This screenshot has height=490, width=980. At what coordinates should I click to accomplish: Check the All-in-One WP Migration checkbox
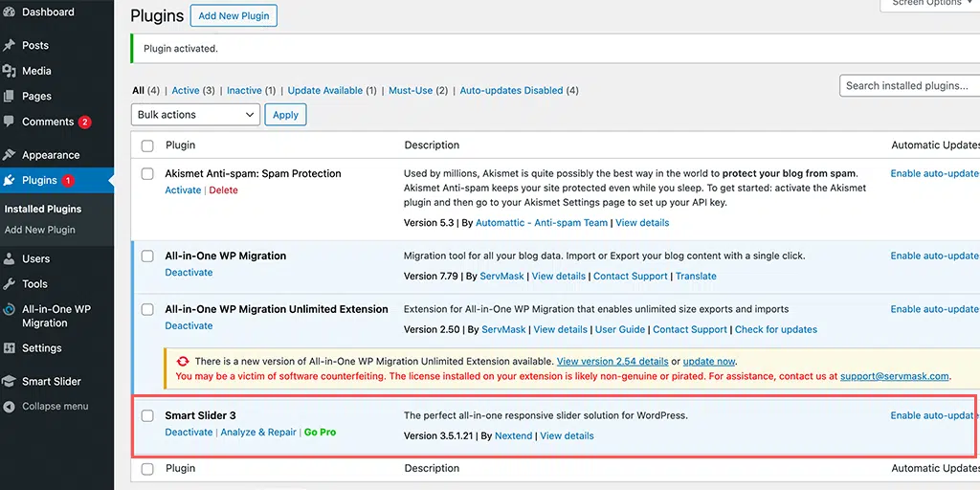click(x=147, y=256)
